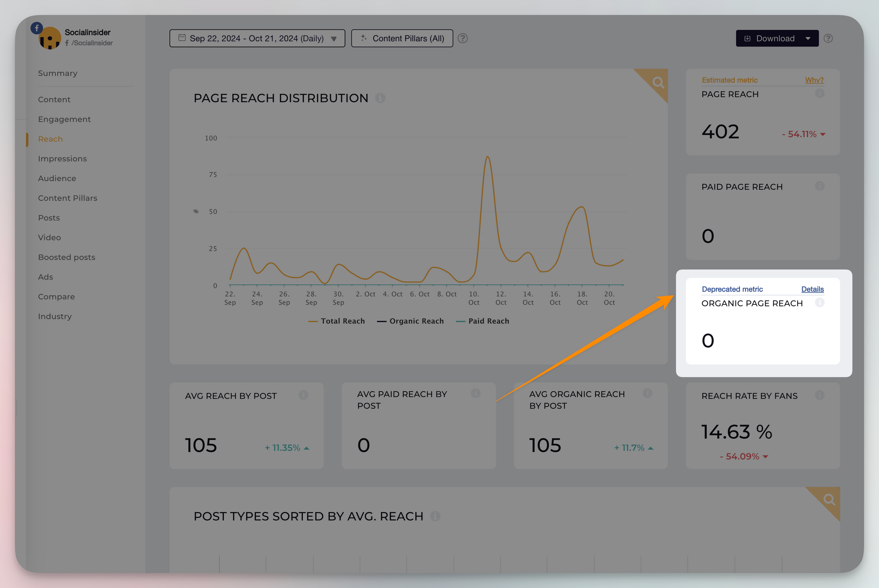Click magnifier icon on Page Reach Distribution chart

tap(657, 82)
